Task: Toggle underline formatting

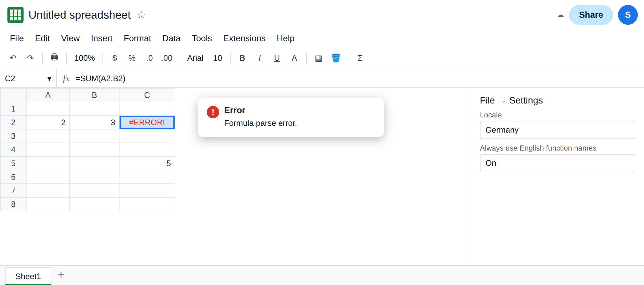Action: click(x=277, y=58)
